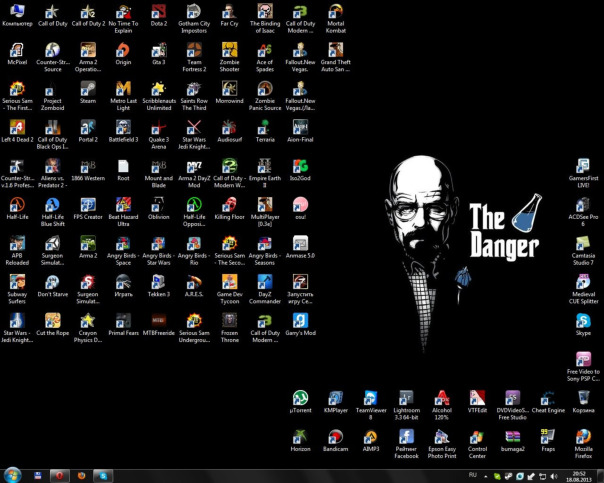
Task: Launch the Mortal Kombat shortcut
Action: point(336,19)
